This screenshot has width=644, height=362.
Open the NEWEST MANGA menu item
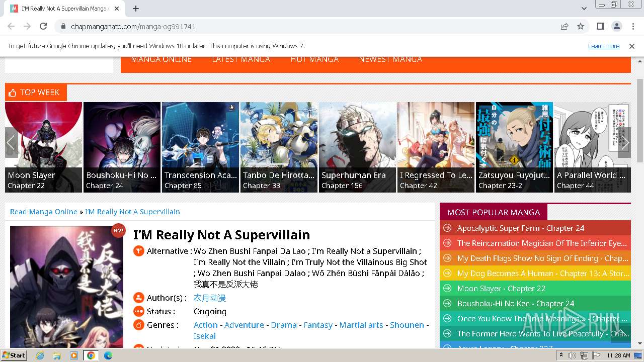390,59
